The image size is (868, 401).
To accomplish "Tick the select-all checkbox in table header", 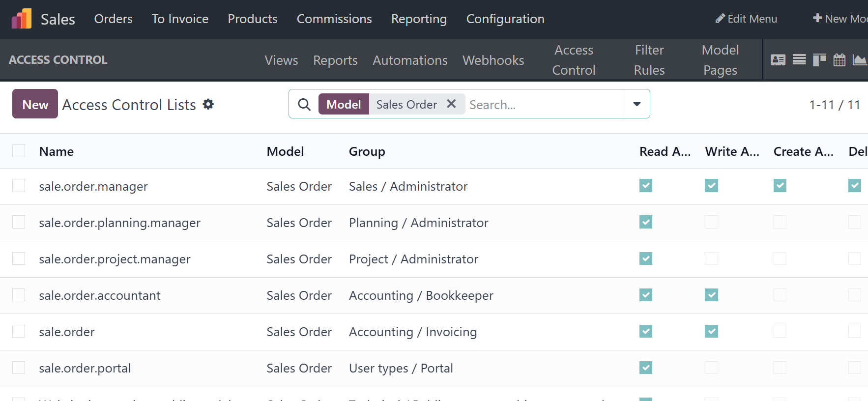I will tap(19, 151).
